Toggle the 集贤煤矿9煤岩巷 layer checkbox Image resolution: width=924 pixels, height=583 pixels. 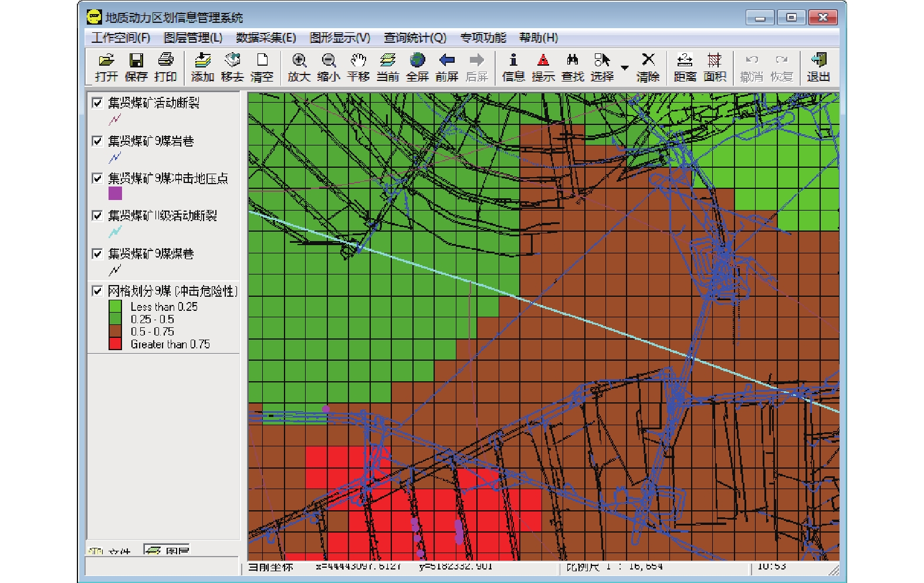[97, 141]
